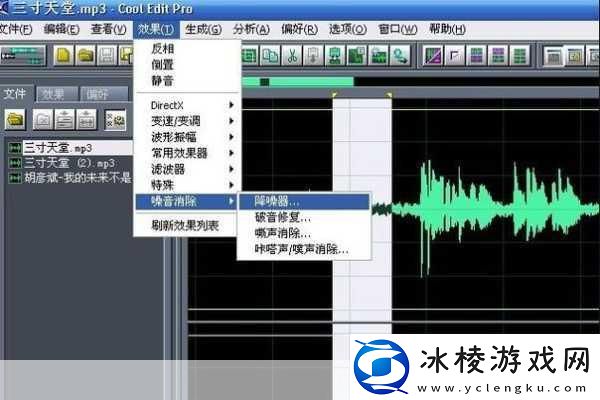
Task: Click the file panel options icon
Action: [x=115, y=120]
